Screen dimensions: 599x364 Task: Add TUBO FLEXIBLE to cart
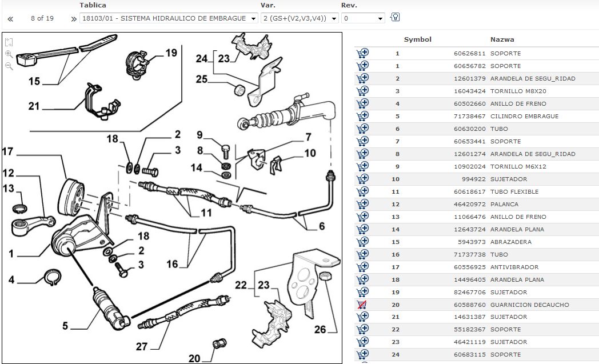[362, 191]
